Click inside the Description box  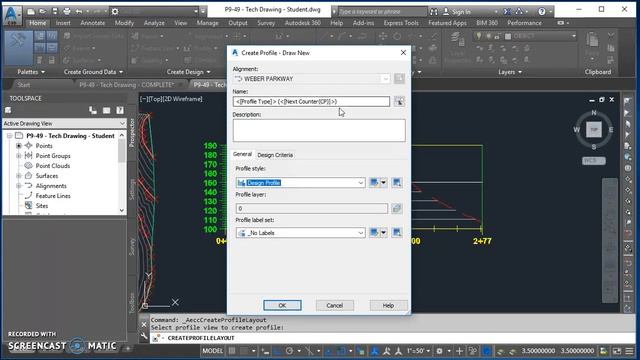coord(319,130)
